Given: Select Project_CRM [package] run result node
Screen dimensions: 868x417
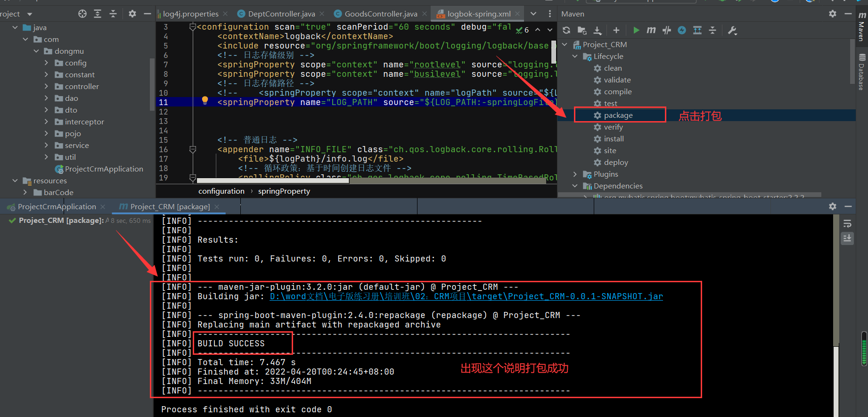Looking at the screenshot, I should (61, 221).
